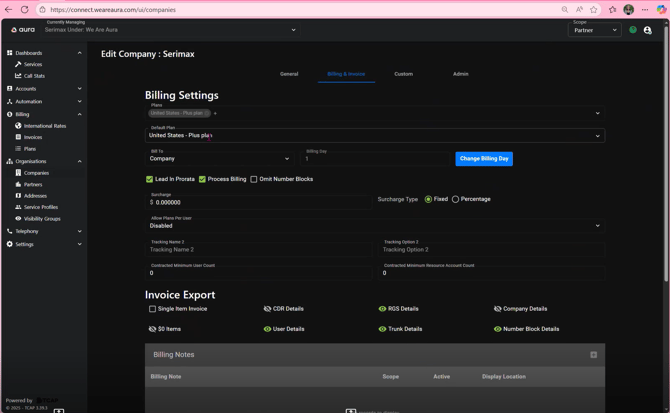Expand the Telephony sidebar section
Screen dimensions: 670x413
(x=79, y=231)
